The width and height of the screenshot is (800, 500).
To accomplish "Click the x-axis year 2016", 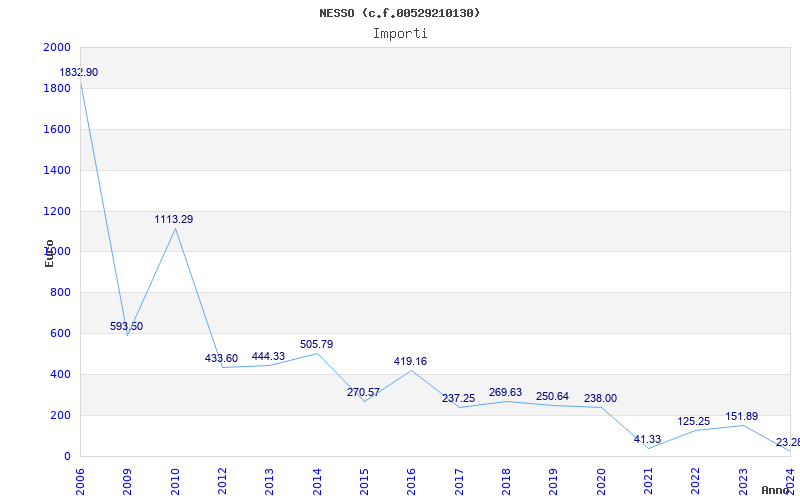I will (412, 482).
